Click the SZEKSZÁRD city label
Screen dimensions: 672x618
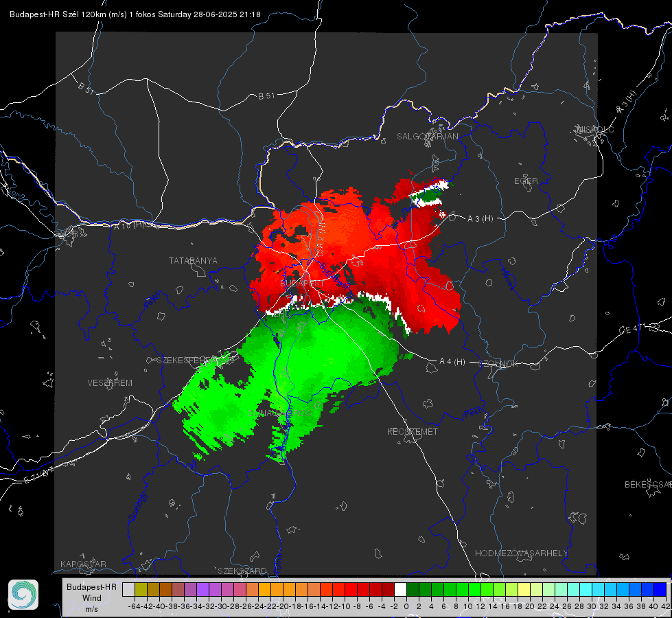click(x=242, y=571)
